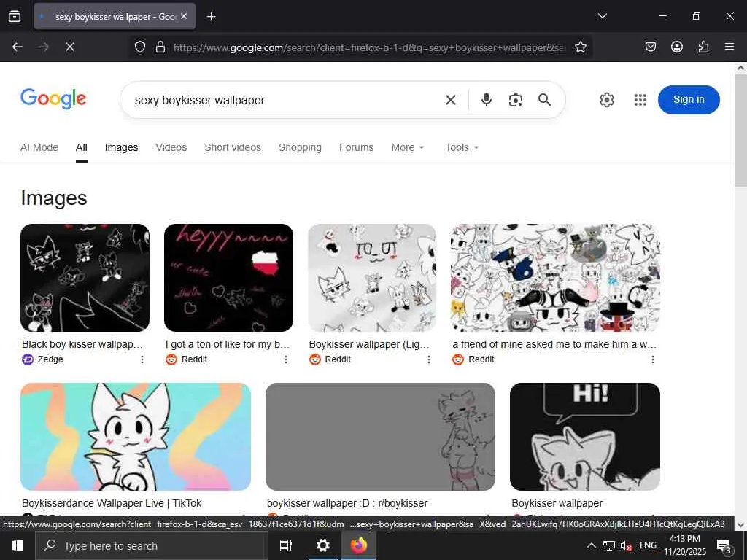The image size is (747, 560).
Task: Click a friend of mine asked title
Action: click(554, 344)
